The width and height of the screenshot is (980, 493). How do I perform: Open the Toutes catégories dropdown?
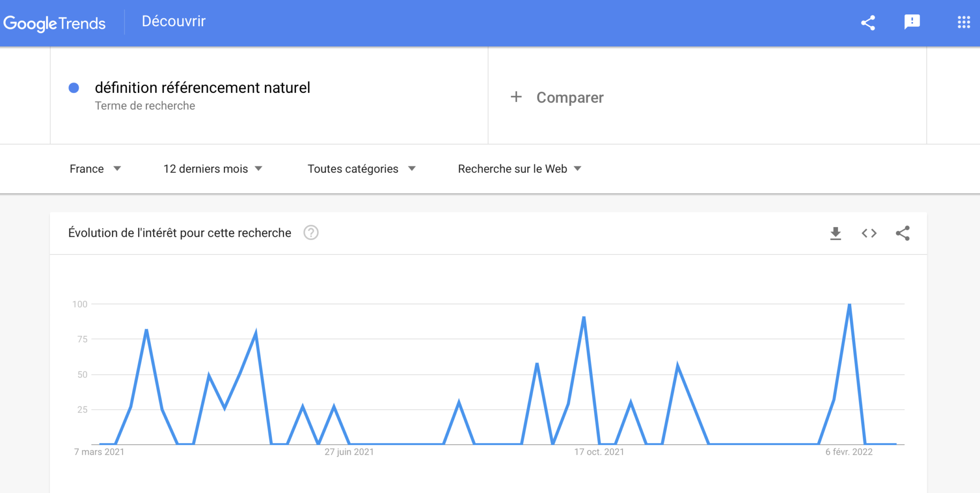pos(361,169)
